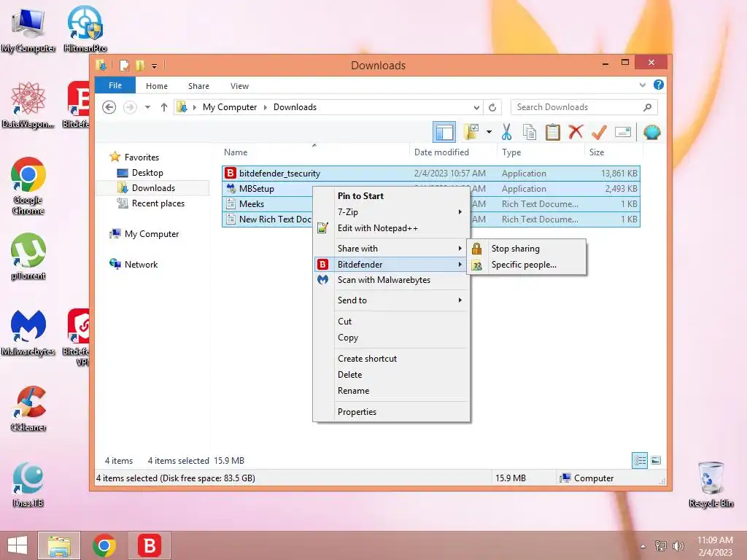Choose Edit with Notepad++
The width and height of the screenshot is (747, 560).
pyautogui.click(x=392, y=228)
